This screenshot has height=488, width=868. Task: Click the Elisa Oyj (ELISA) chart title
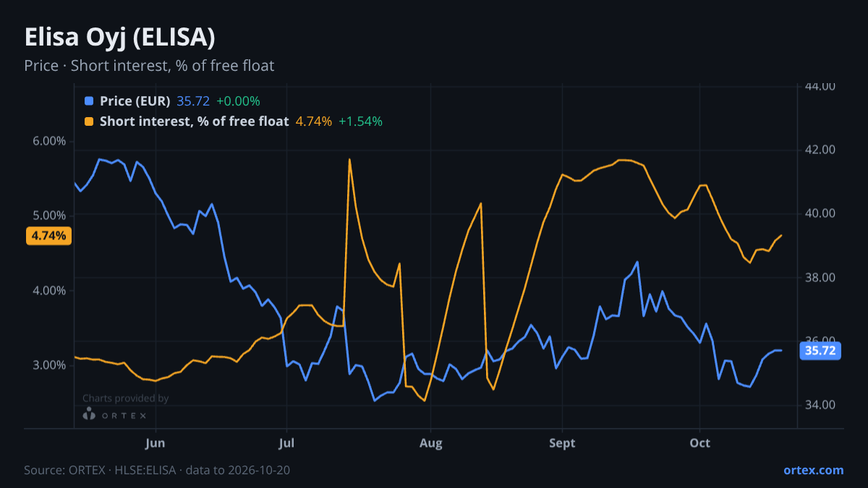[x=119, y=38]
